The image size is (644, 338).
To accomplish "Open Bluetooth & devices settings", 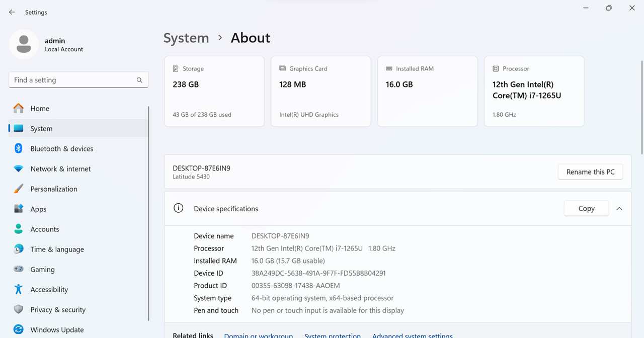I will 78,148.
